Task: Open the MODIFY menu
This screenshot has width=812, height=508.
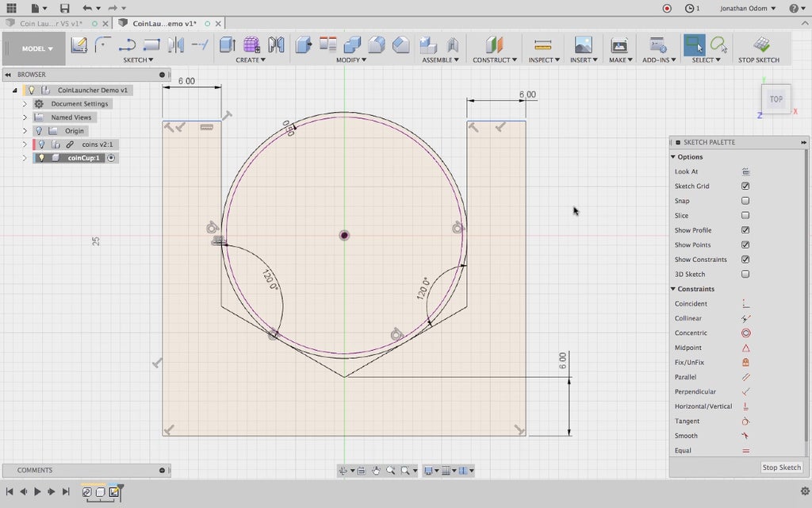Action: pos(349,60)
